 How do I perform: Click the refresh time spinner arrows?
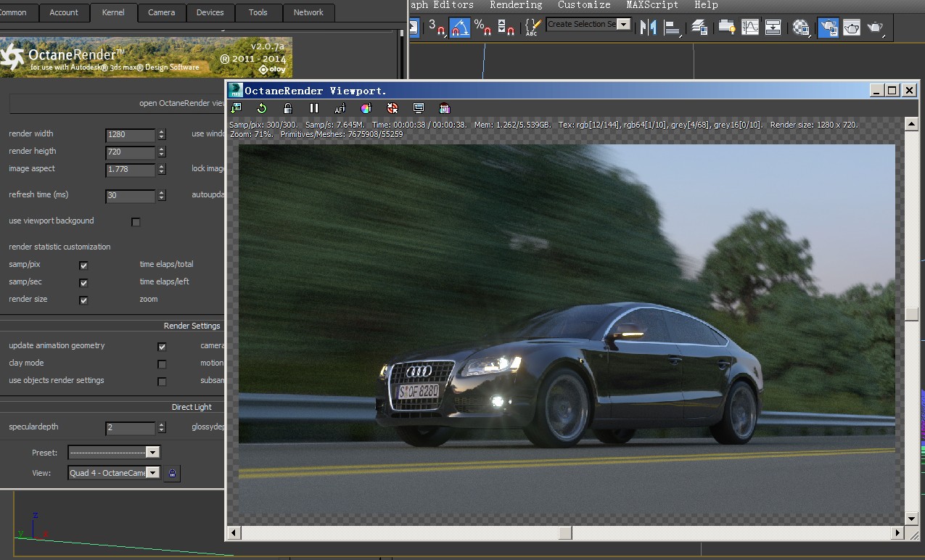pyautogui.click(x=161, y=195)
